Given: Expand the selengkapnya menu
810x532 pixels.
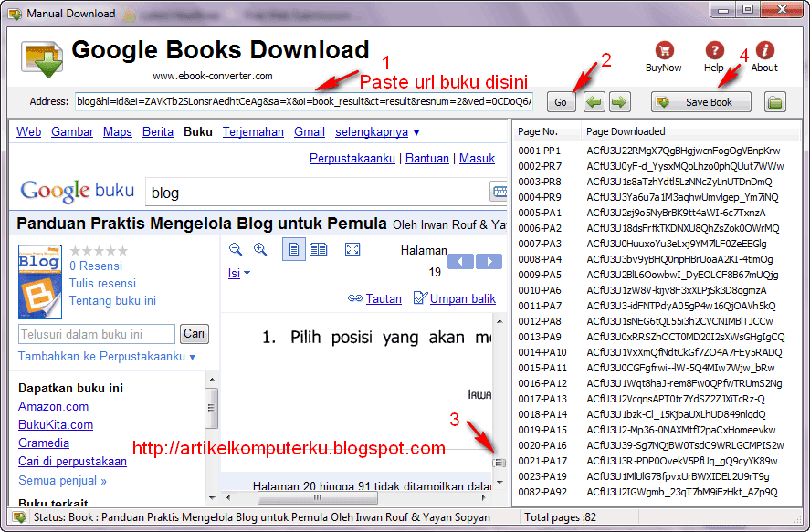Looking at the screenshot, I should click(x=378, y=132).
